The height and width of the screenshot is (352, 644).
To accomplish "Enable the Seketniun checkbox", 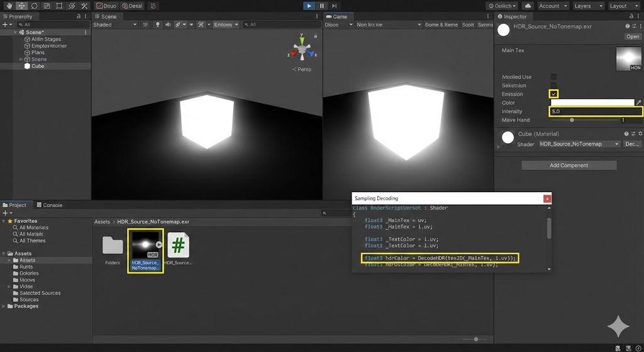I will (553, 86).
